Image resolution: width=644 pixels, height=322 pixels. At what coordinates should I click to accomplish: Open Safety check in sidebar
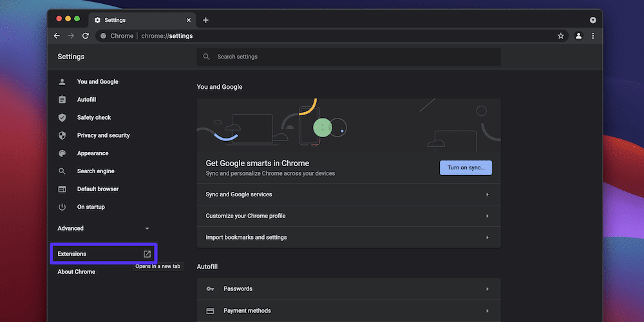pyautogui.click(x=94, y=117)
